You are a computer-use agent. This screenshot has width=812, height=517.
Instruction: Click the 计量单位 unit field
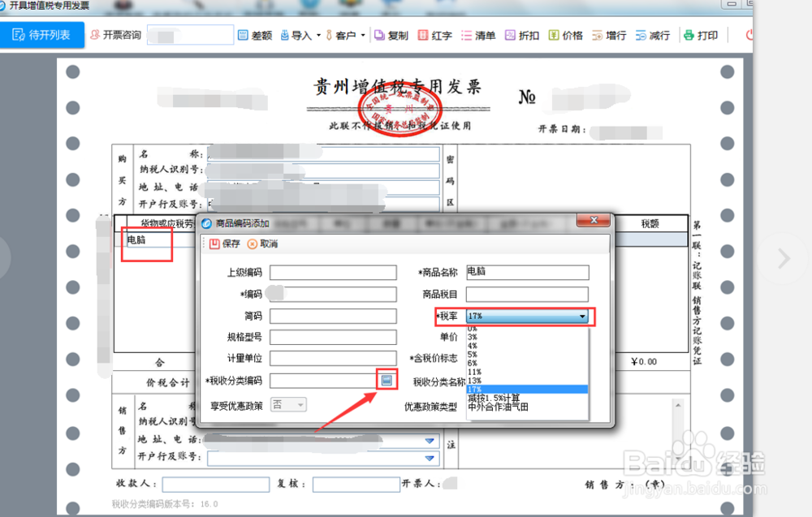click(333, 359)
